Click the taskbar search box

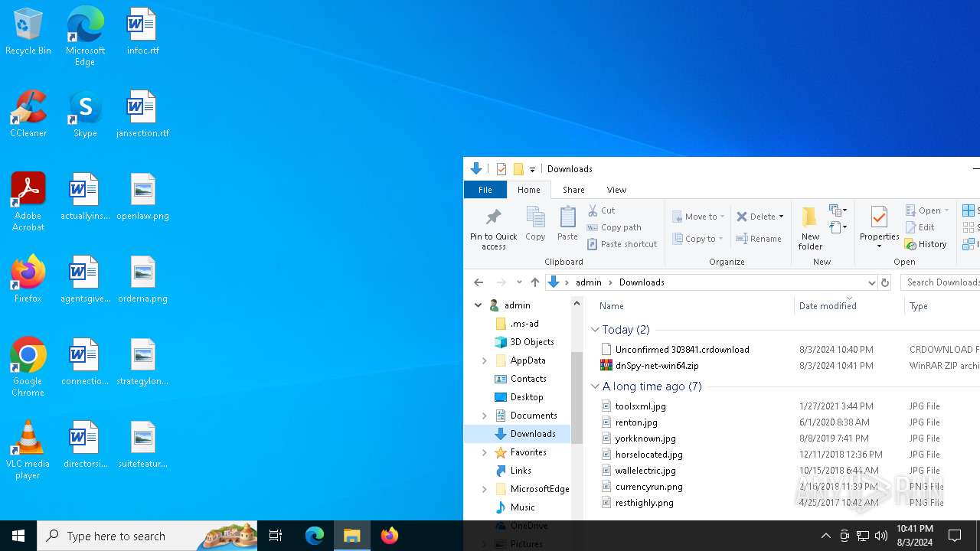(147, 536)
